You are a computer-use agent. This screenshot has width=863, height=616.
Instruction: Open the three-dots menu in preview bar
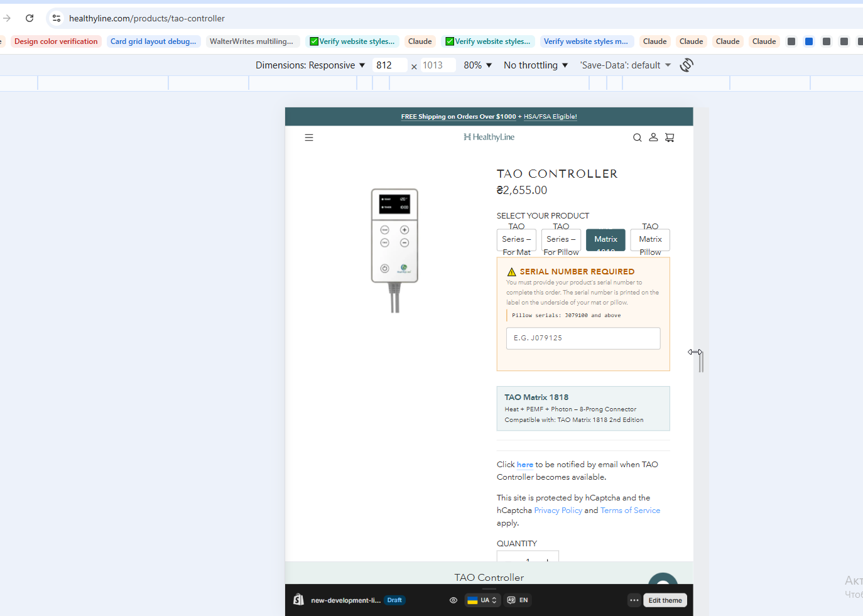point(634,600)
